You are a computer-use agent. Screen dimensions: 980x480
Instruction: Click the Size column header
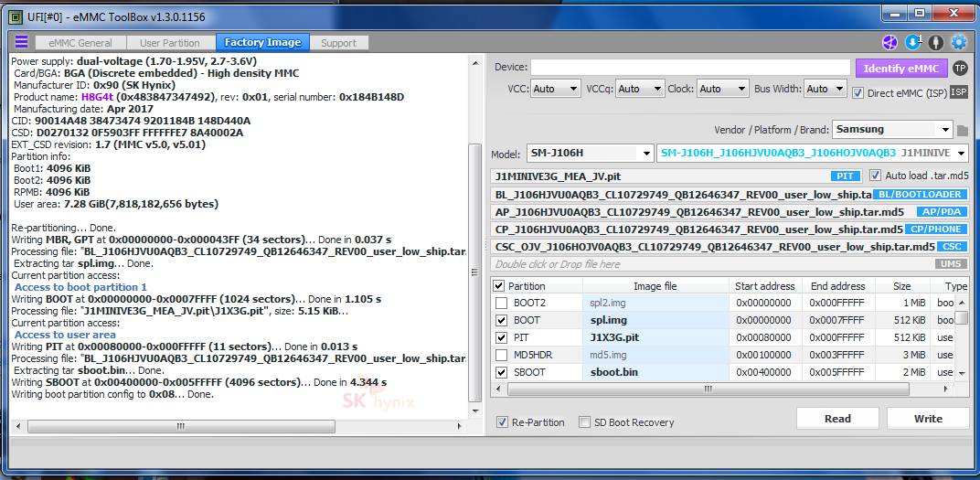(x=902, y=286)
